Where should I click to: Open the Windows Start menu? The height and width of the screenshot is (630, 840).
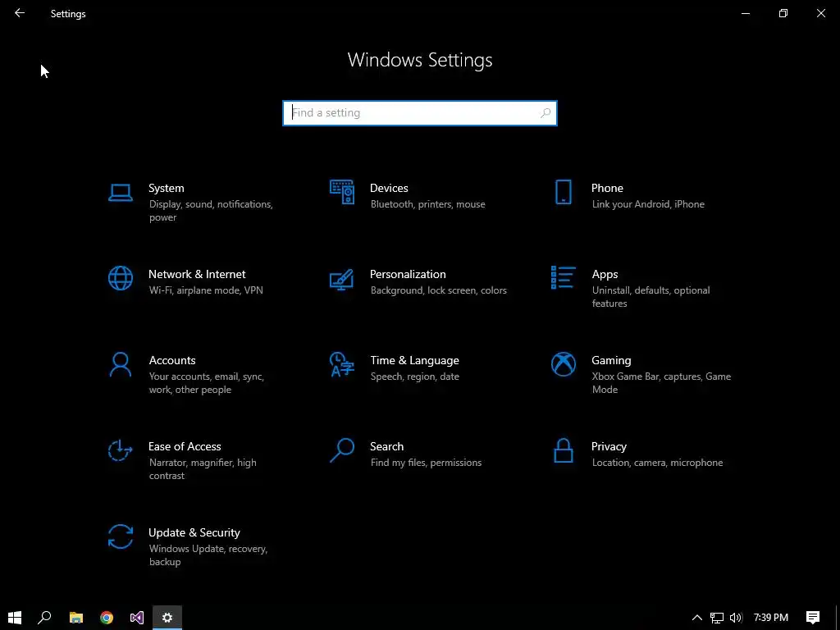[15, 618]
